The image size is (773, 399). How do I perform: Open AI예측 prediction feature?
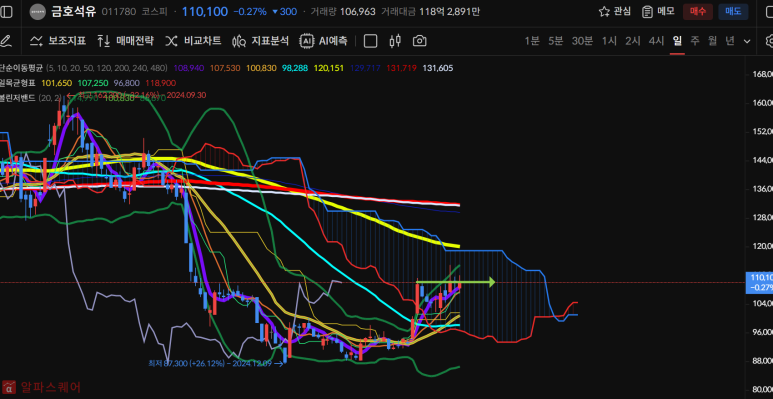pyautogui.click(x=323, y=41)
